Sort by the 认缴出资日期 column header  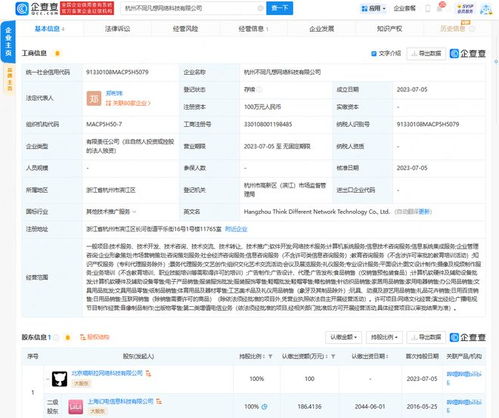pyautogui.click(x=370, y=357)
